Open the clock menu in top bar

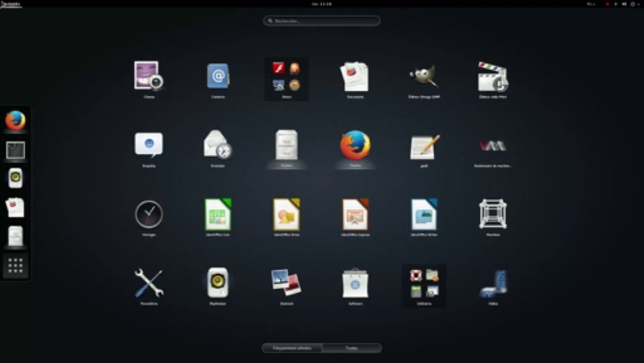tap(322, 4)
